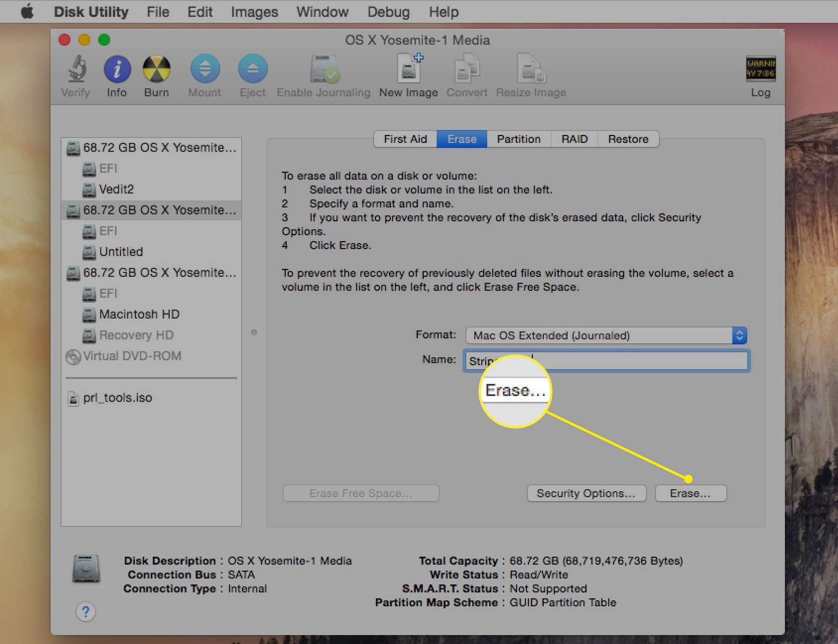Viewport: 838px width, 644px height.
Task: Click the Mount toolbar icon
Action: coord(205,69)
